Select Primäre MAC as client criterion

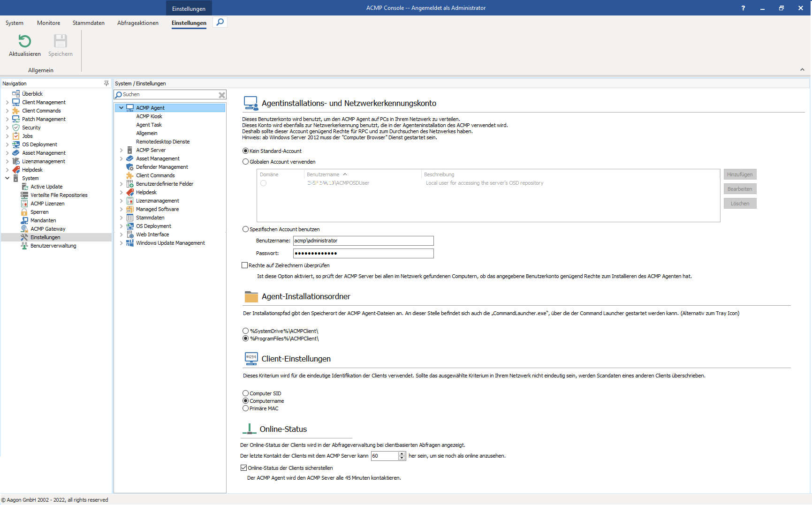coord(245,408)
